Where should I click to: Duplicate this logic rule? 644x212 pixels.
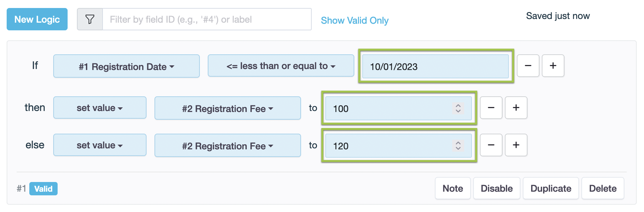(550, 188)
